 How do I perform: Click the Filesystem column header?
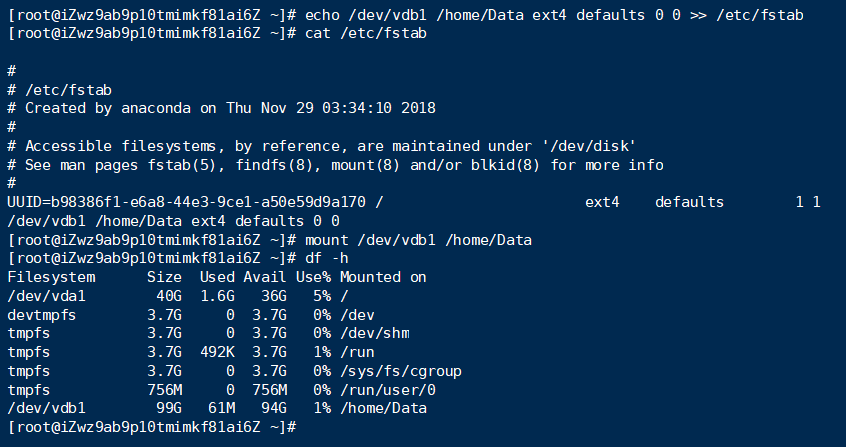(51, 277)
